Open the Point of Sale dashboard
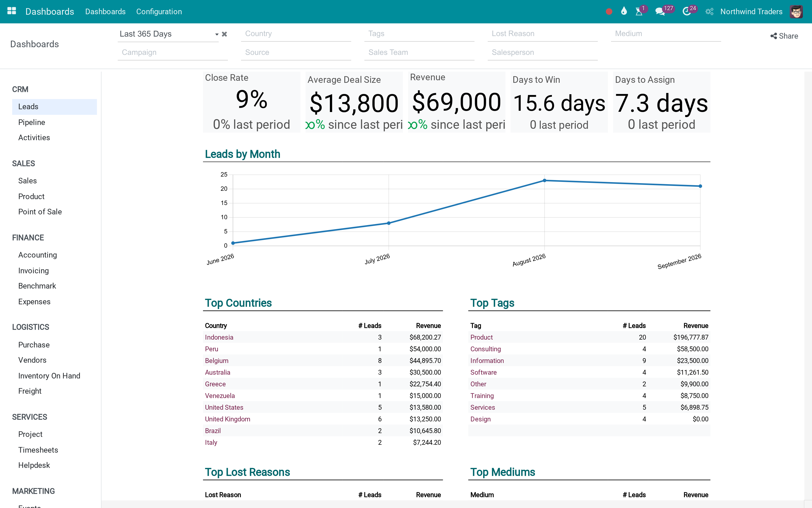 pyautogui.click(x=54, y=212)
